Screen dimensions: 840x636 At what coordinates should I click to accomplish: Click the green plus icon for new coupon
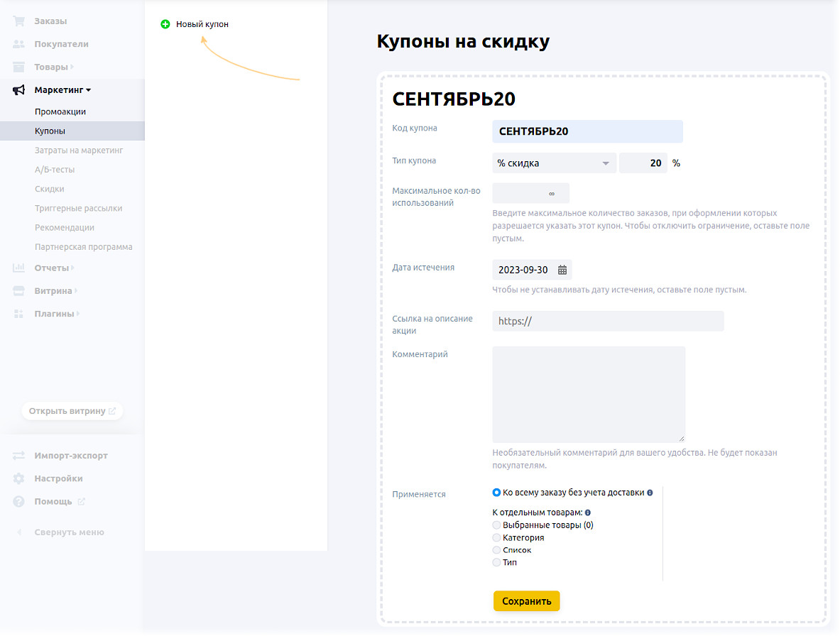pos(165,24)
